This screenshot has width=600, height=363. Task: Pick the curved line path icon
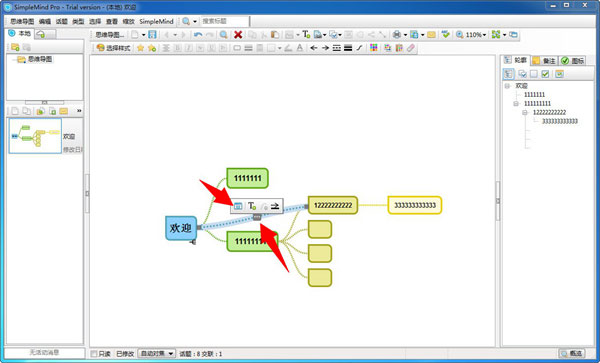pyautogui.click(x=359, y=48)
